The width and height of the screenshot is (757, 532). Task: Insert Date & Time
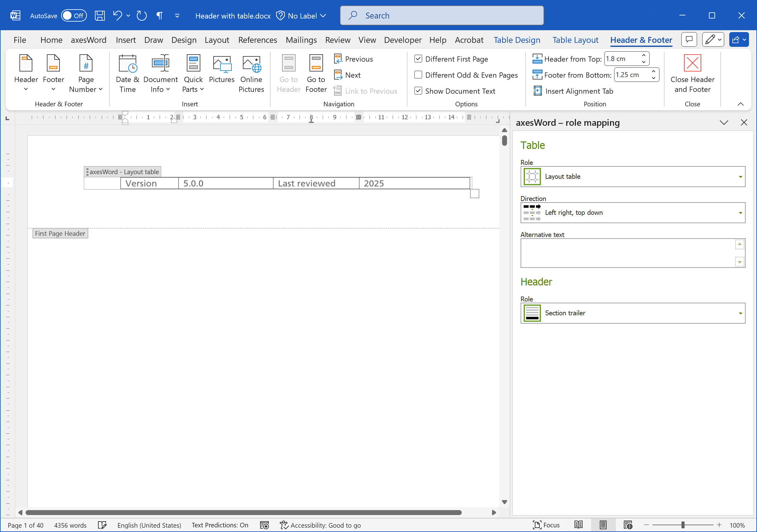128,73
